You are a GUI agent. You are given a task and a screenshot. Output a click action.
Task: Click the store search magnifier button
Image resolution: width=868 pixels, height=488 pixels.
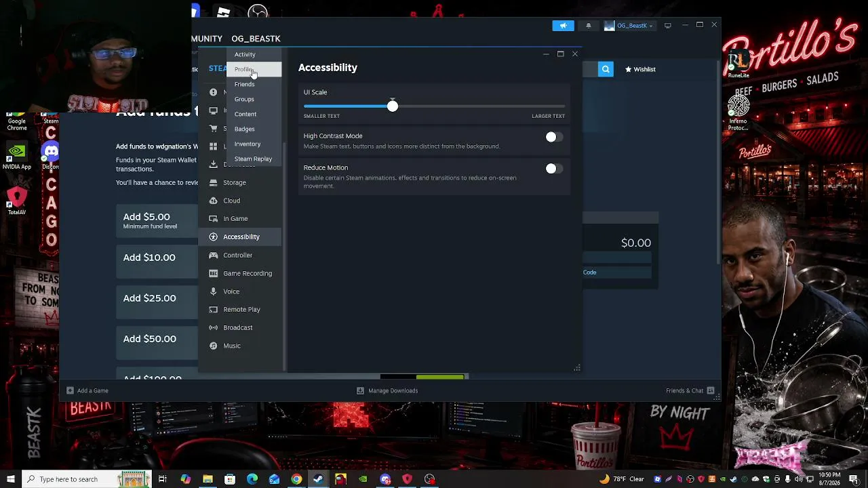606,69
